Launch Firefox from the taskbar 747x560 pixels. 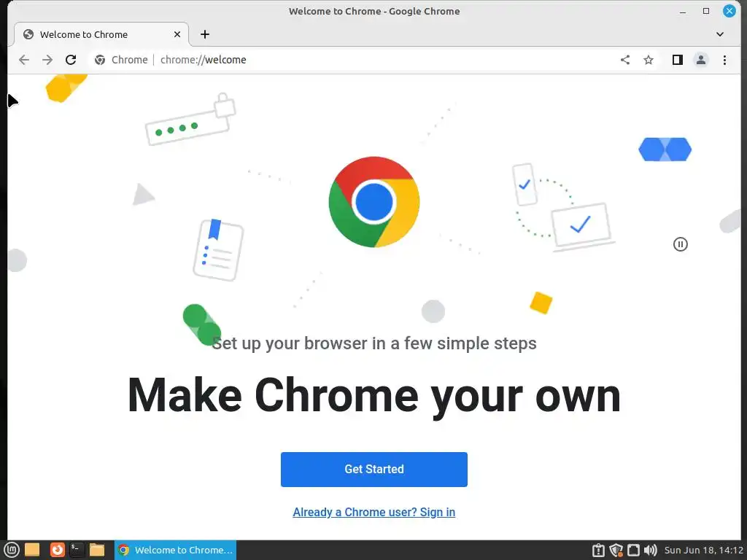tap(57, 550)
